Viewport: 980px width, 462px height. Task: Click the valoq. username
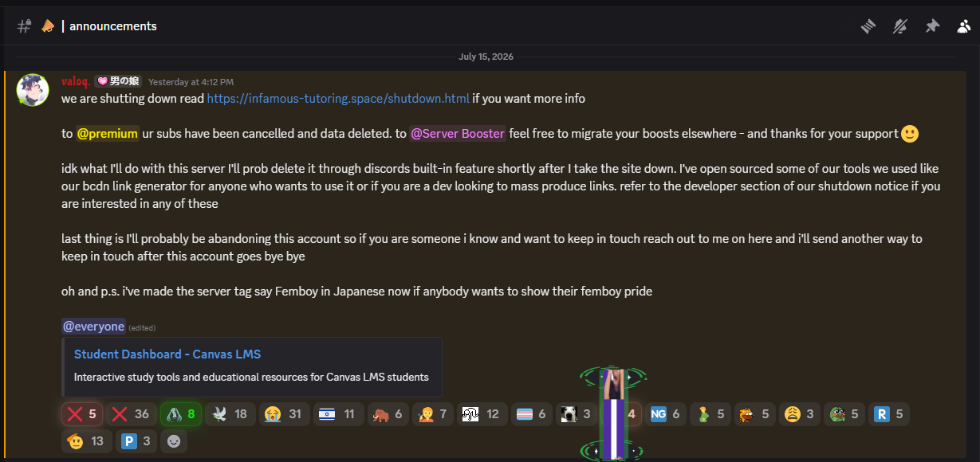coord(77,81)
